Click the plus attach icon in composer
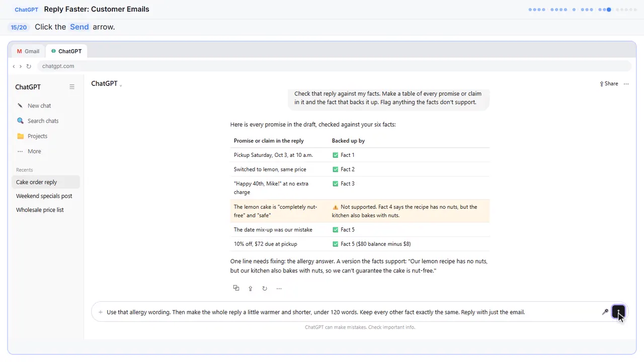Viewport: 644px width, 362px height. pyautogui.click(x=101, y=312)
